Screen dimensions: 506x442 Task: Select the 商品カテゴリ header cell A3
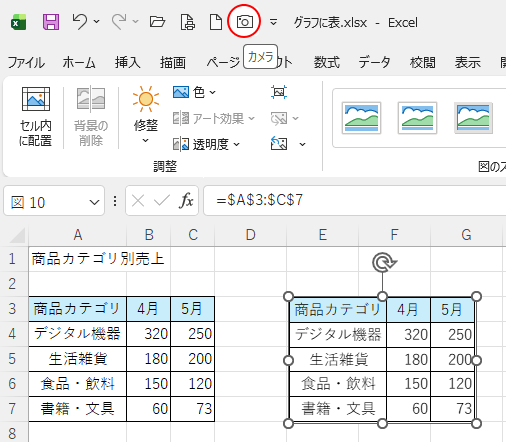click(78, 309)
